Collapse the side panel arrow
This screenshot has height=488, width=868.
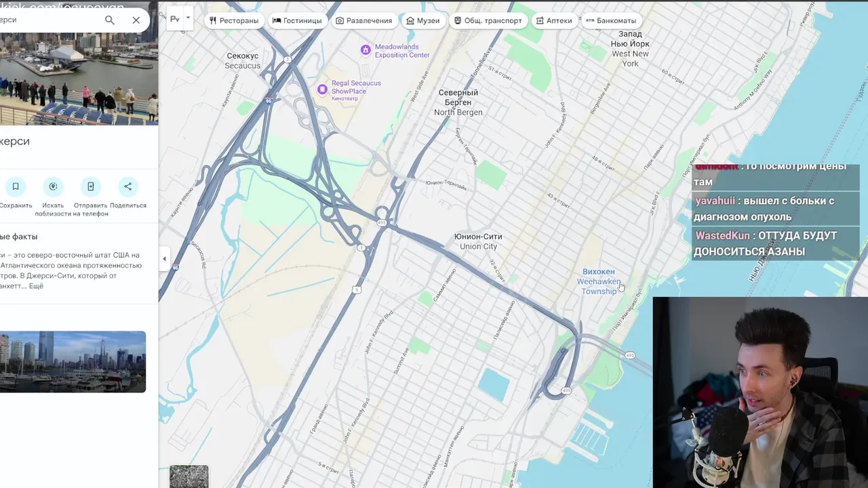click(x=164, y=258)
